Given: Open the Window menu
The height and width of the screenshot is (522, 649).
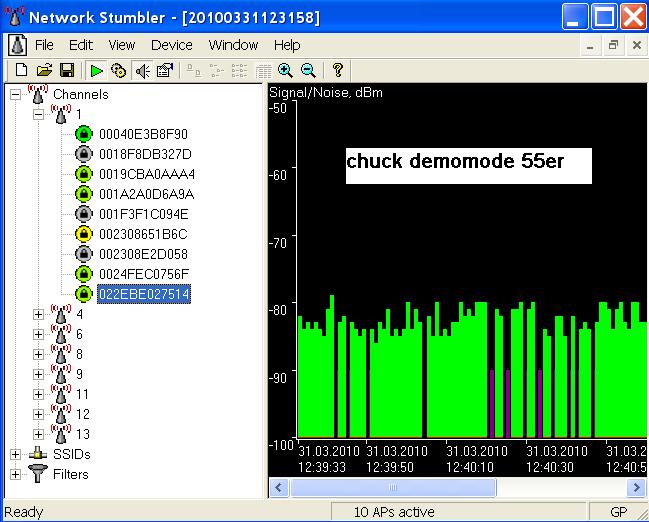Looking at the screenshot, I should (233, 45).
